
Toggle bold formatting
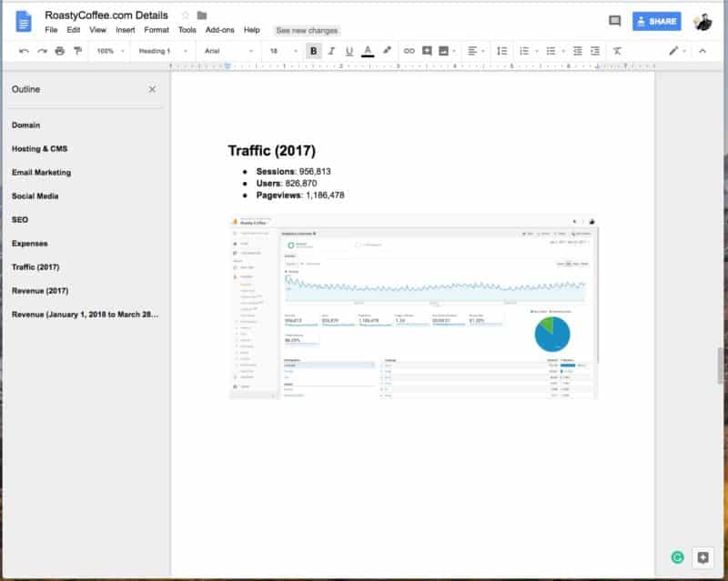(x=313, y=51)
